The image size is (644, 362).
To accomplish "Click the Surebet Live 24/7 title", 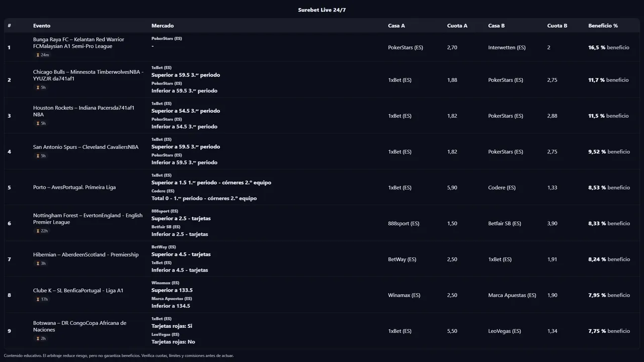I will [322, 10].
